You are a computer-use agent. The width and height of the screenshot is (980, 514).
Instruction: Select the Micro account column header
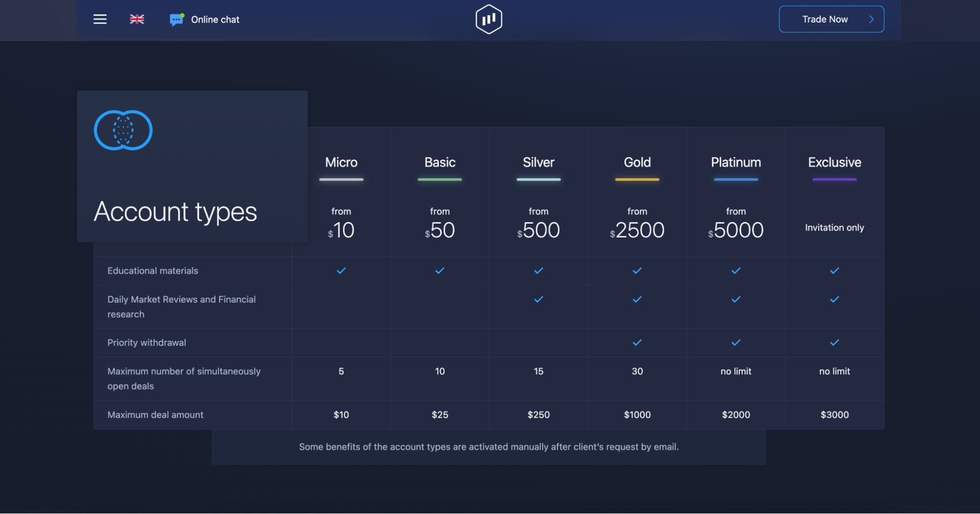tap(341, 162)
